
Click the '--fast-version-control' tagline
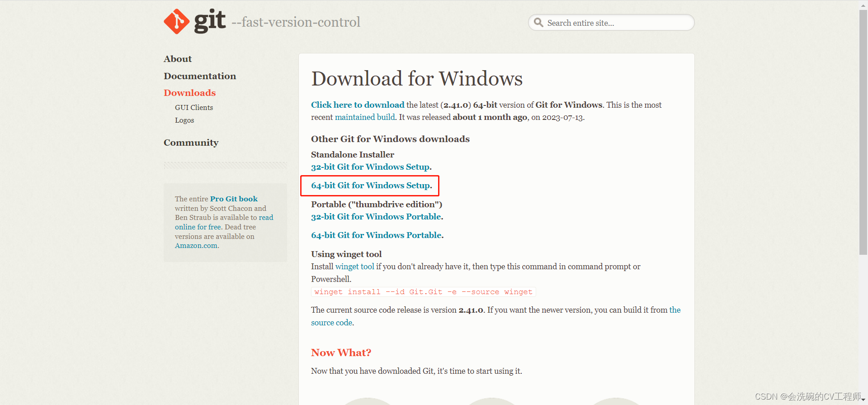point(296,22)
